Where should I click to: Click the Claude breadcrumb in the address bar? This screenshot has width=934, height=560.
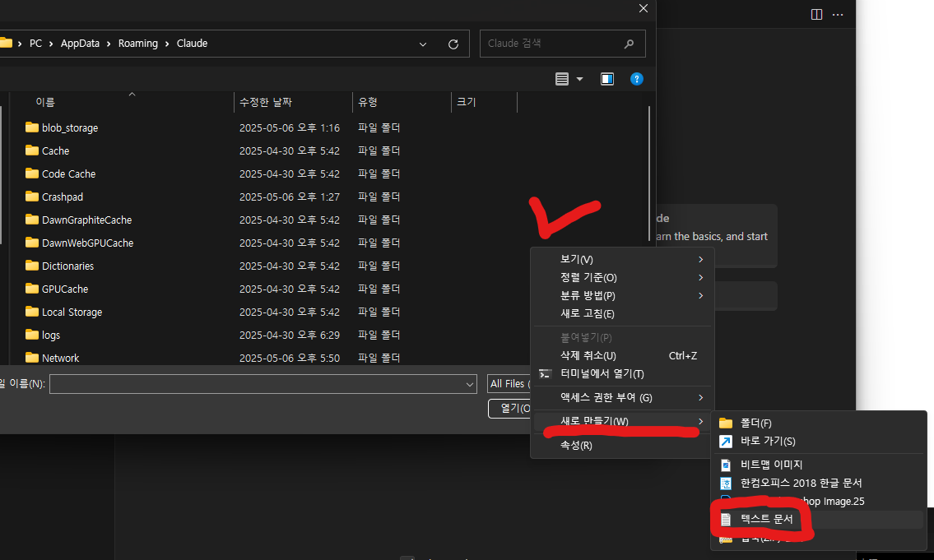[x=191, y=44]
